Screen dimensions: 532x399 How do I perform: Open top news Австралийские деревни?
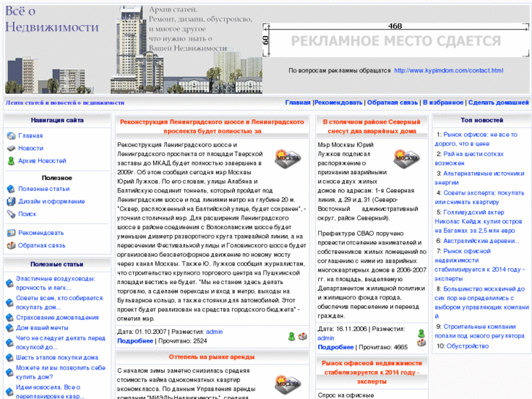482,241
